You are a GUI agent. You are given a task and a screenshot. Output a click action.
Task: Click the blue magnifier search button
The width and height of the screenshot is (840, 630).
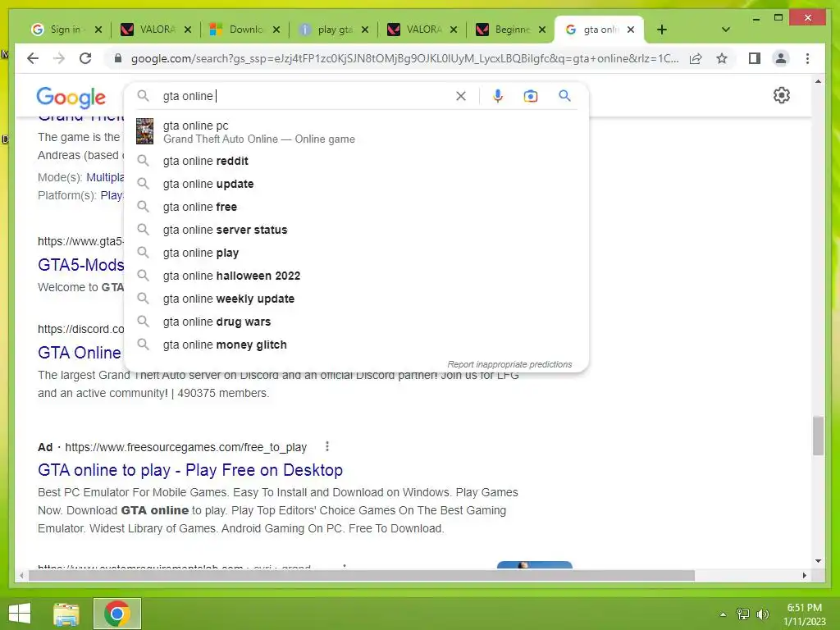click(x=564, y=96)
